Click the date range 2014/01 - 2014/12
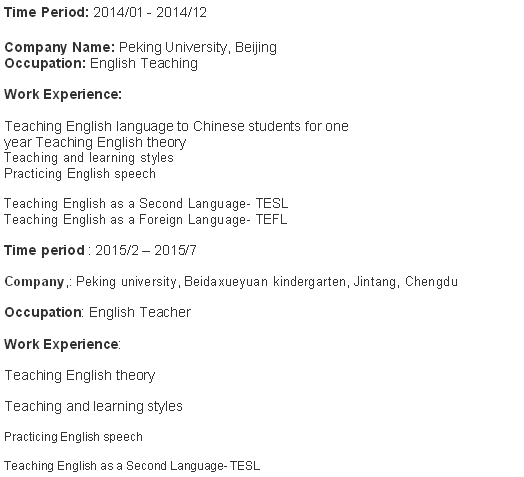The height and width of the screenshot is (477, 524). click(150, 12)
